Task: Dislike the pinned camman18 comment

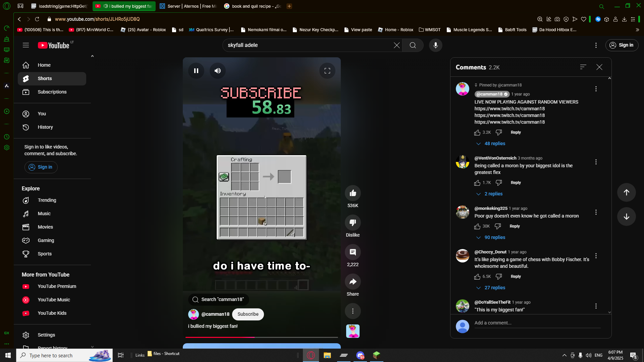Action: pyautogui.click(x=499, y=133)
